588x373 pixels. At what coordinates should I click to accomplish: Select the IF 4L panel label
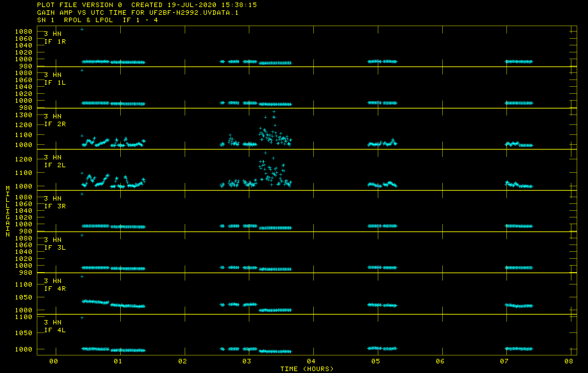point(55,330)
